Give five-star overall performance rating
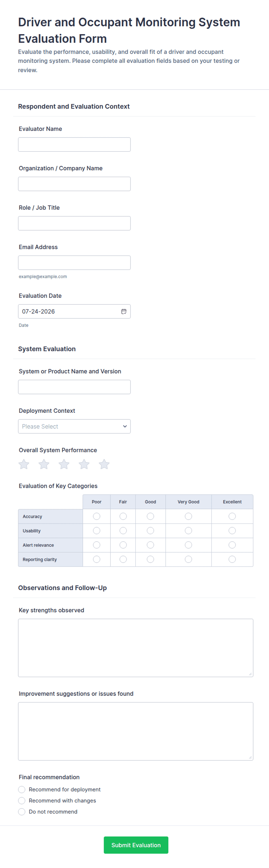Screen dimensions: 269x868 (x=104, y=464)
